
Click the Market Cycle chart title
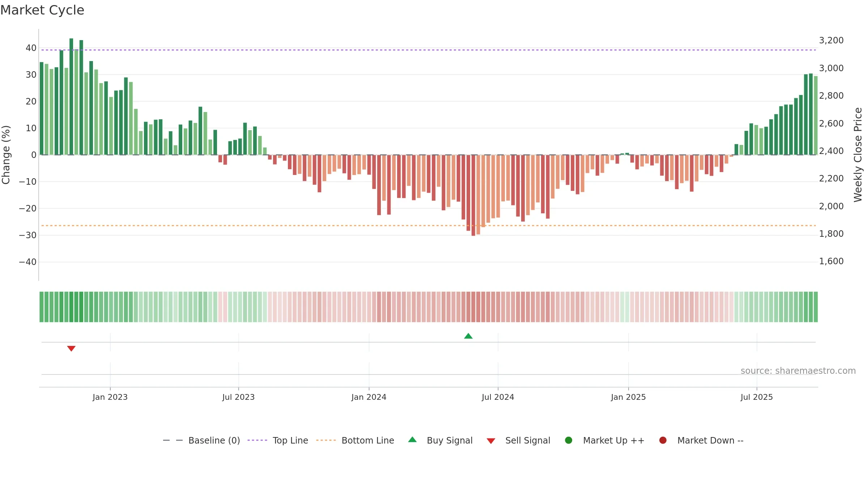point(42,10)
